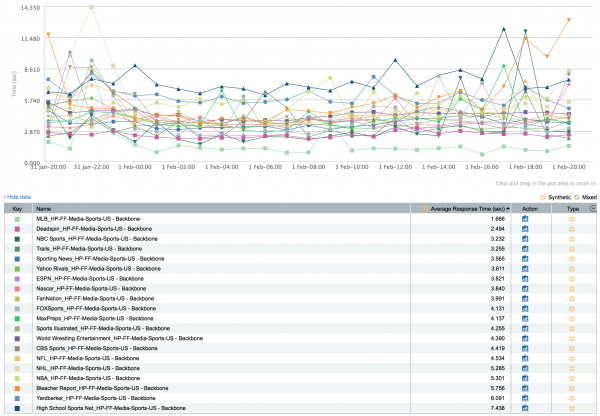This screenshot has width=600, height=416.
Task: Click the Synthetic legend item
Action: coord(556,197)
